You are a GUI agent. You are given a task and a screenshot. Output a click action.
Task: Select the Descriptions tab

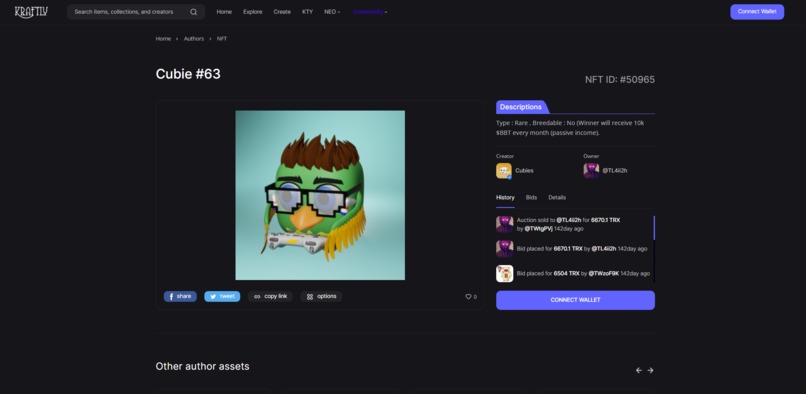[x=521, y=107]
